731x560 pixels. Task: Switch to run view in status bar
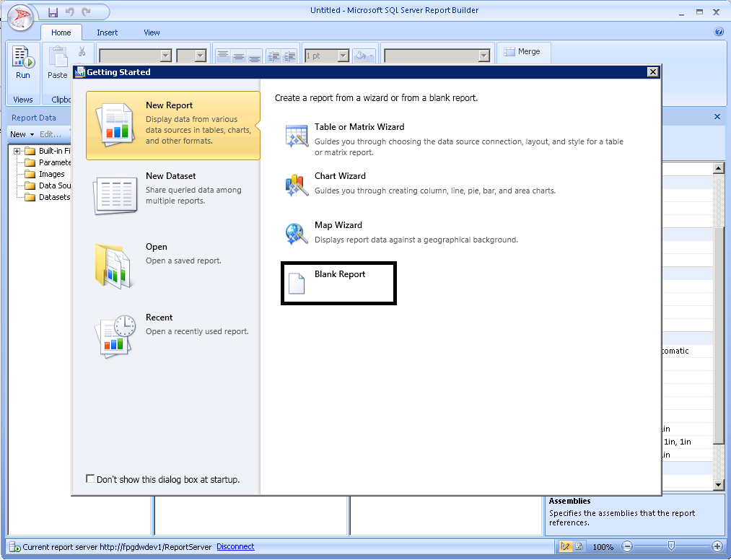coord(579,547)
